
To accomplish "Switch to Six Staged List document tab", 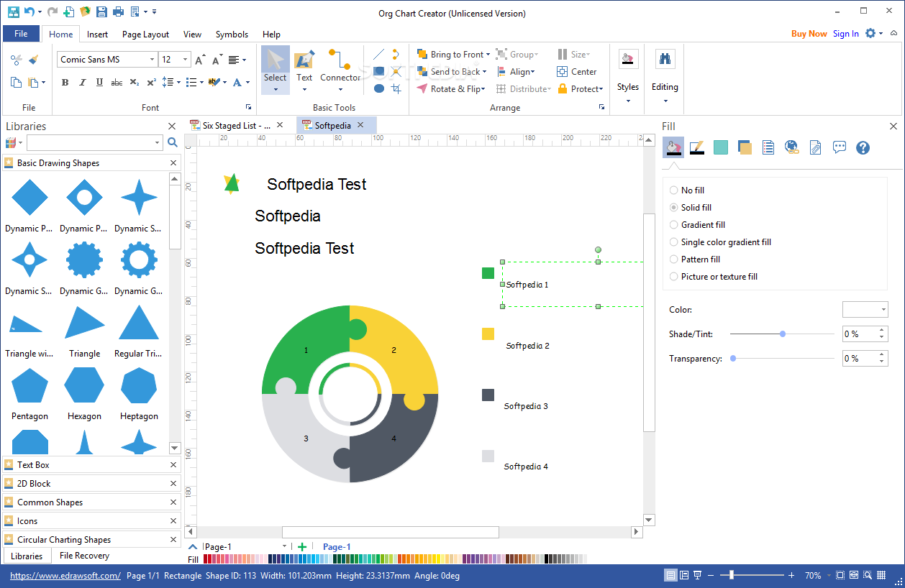I will [x=237, y=125].
